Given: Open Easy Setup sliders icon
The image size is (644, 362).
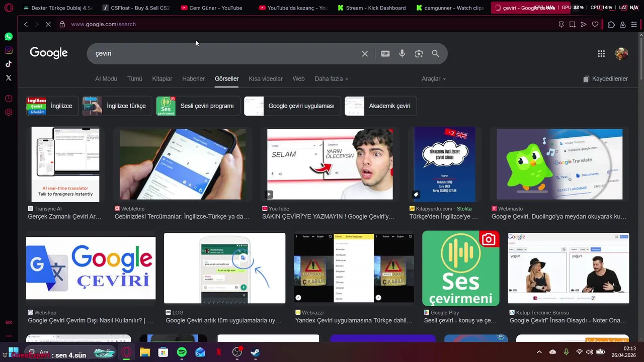Looking at the screenshot, I should (x=634, y=24).
